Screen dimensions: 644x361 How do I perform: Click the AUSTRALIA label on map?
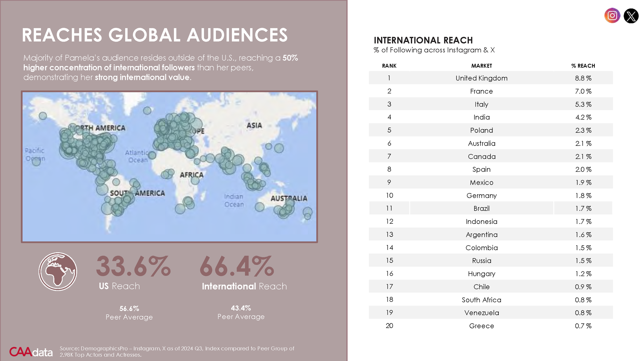289,198
